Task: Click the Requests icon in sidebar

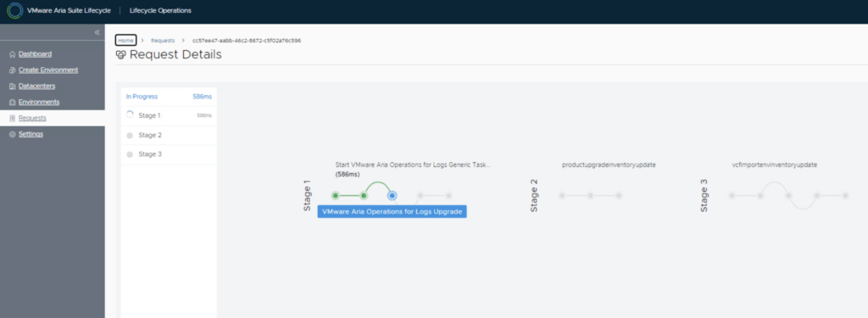Action: tap(13, 118)
